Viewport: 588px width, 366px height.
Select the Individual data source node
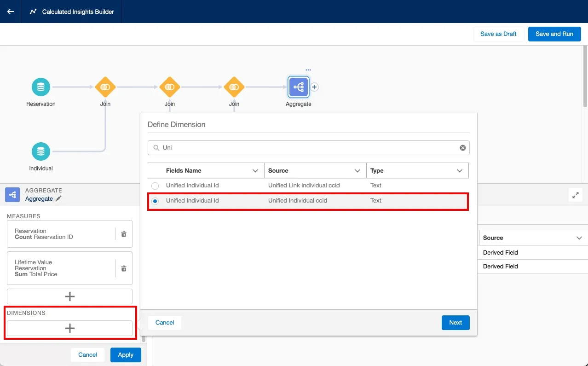pyautogui.click(x=41, y=151)
